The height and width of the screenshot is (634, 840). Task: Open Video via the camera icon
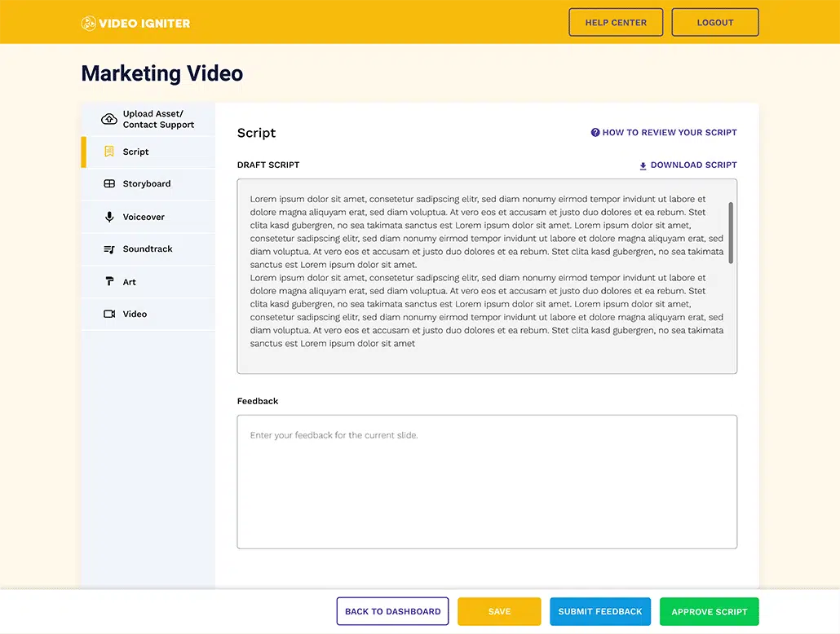(x=109, y=314)
